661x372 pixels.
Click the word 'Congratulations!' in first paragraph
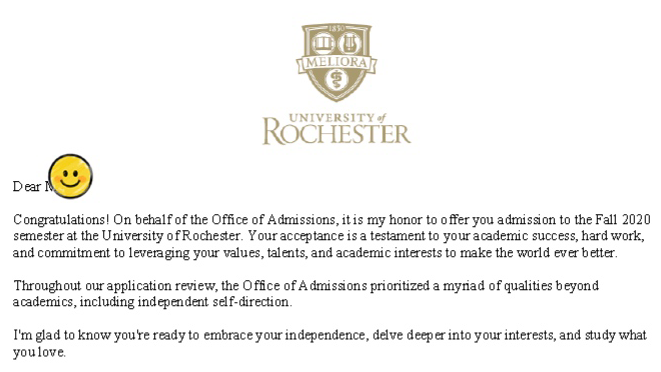tap(62, 220)
